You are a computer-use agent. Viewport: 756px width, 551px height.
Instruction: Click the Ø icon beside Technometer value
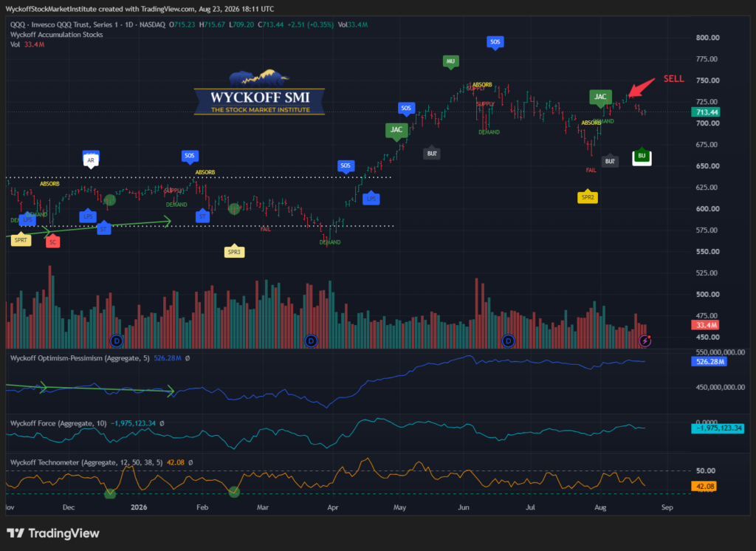coord(190,462)
